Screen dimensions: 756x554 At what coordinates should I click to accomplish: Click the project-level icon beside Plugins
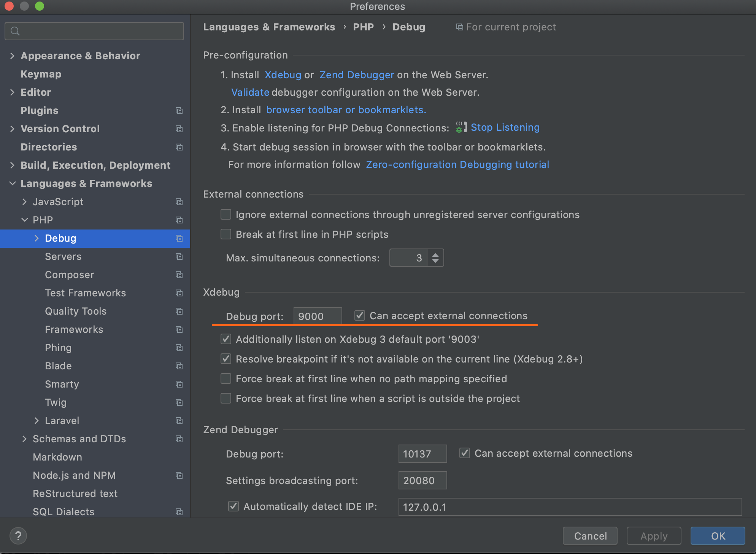click(179, 111)
